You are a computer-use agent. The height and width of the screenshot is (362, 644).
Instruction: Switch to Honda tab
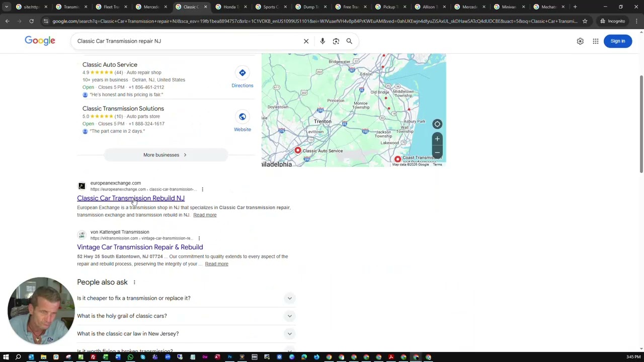pyautogui.click(x=230, y=7)
